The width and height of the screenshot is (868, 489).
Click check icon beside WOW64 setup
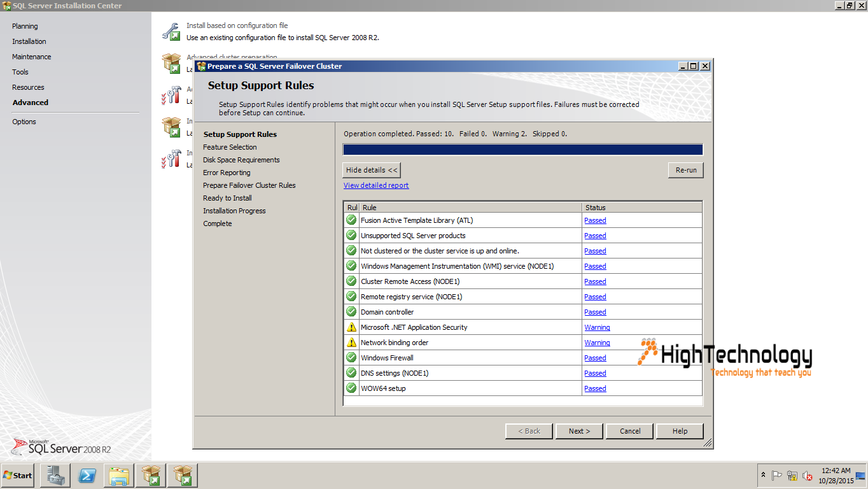click(x=351, y=388)
